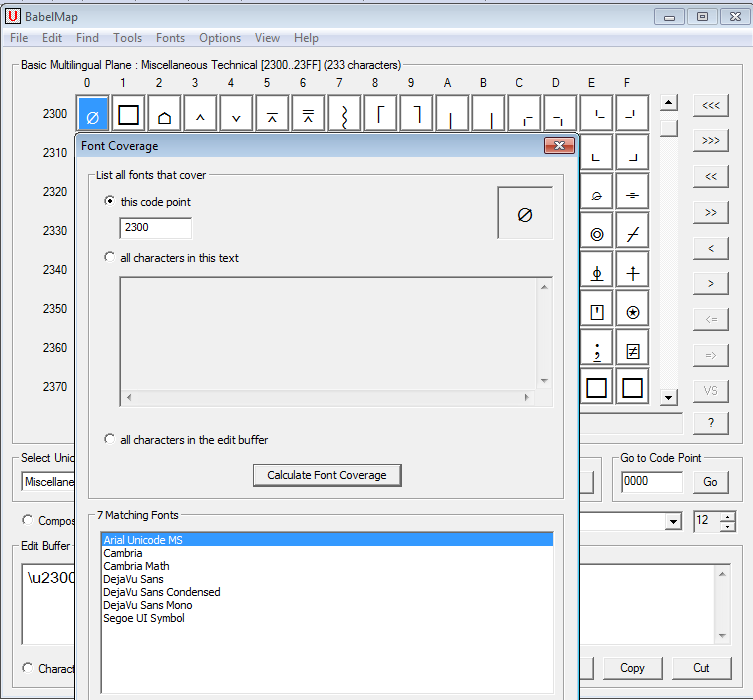Select the top right crop character in column E
This screenshot has height=700, width=753.
[596, 114]
